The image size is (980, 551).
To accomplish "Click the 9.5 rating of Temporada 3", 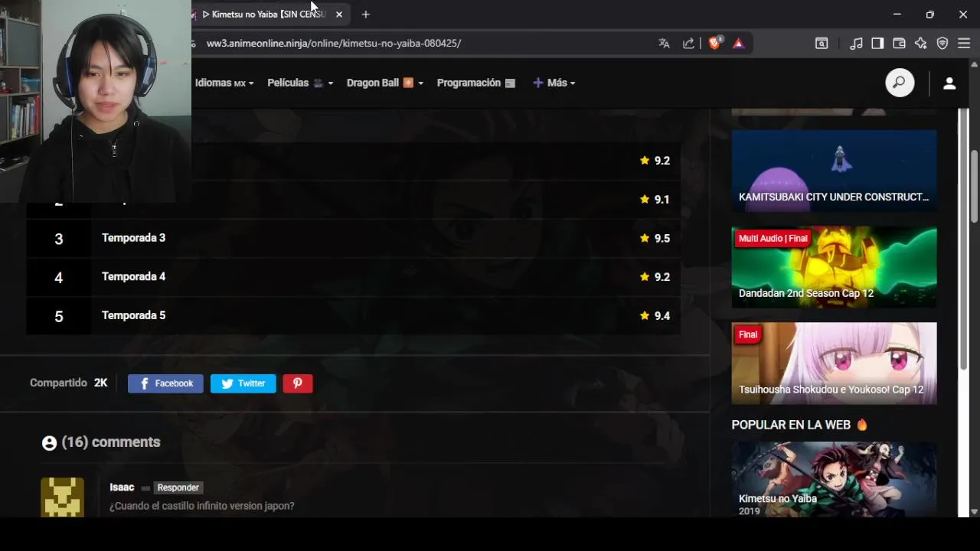I will click(x=655, y=238).
